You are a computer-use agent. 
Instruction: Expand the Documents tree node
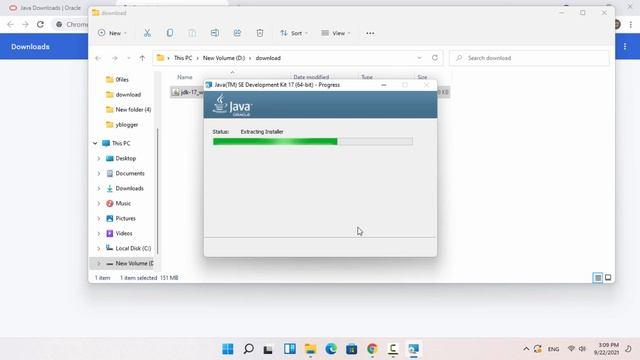coord(98,173)
